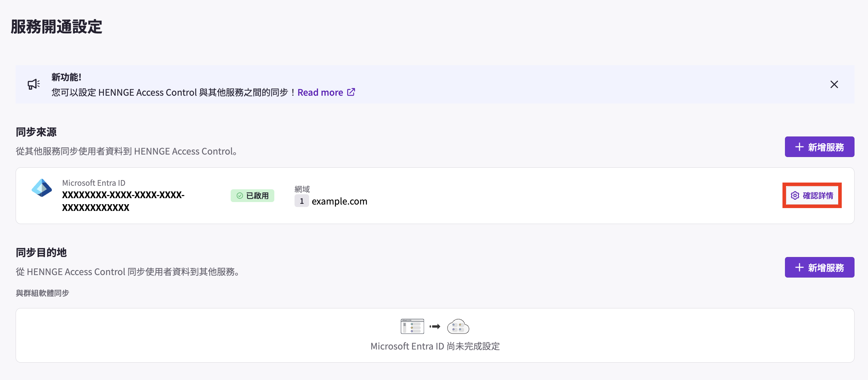Dismiss the new feature banner
868x380 pixels.
[834, 84]
